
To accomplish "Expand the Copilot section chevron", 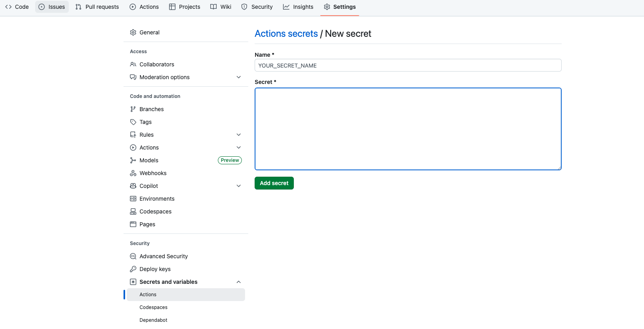I will (239, 186).
